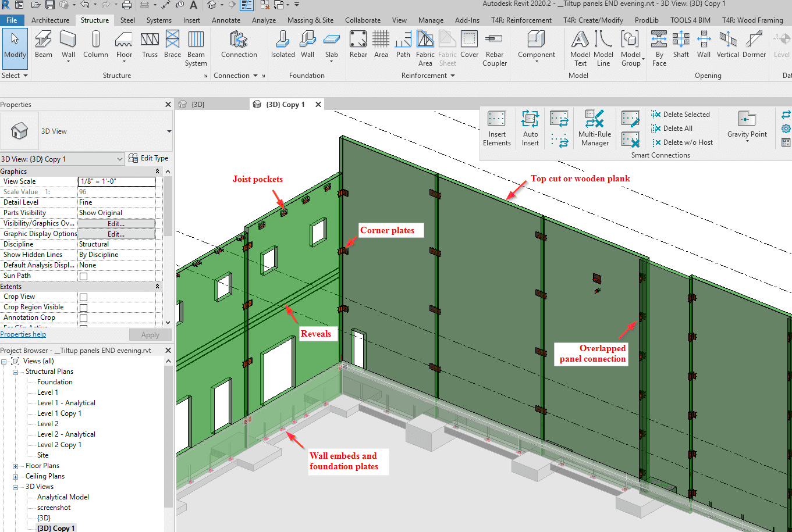Click the Edit Type button
This screenshot has height=532, width=792.
(149, 158)
